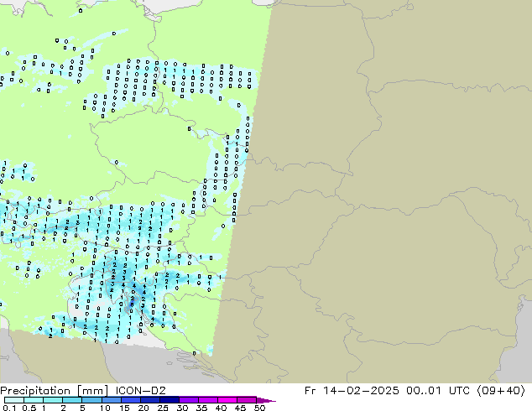Click the '0.1' legend scale label
Screen dimensions: 532x411
[8, 408]
